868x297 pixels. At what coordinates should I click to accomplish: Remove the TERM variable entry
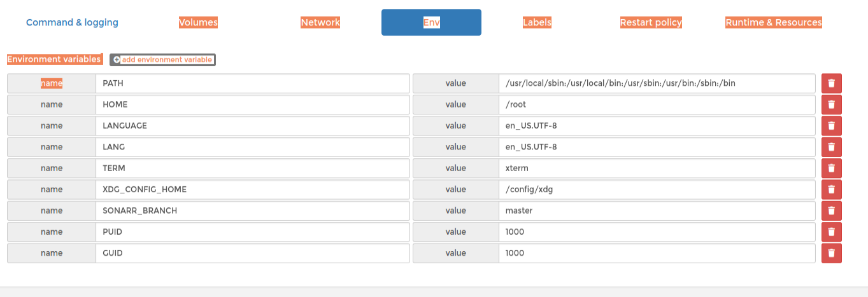(x=831, y=168)
